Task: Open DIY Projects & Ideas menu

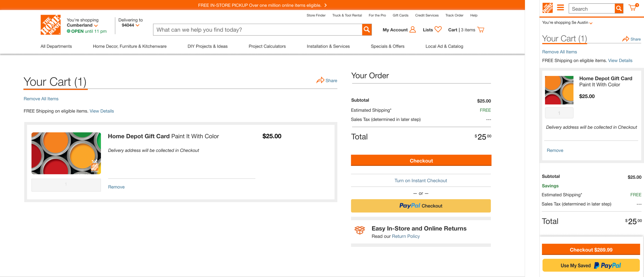Action: 207,46
